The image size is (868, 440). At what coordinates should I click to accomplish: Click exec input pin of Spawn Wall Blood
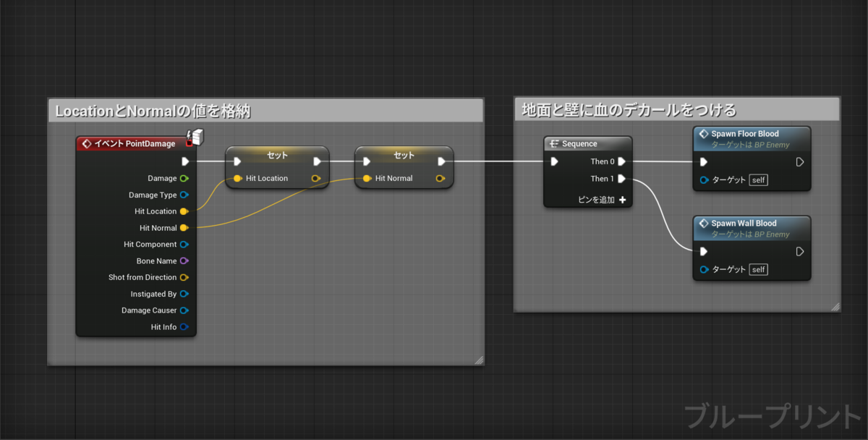[704, 252]
